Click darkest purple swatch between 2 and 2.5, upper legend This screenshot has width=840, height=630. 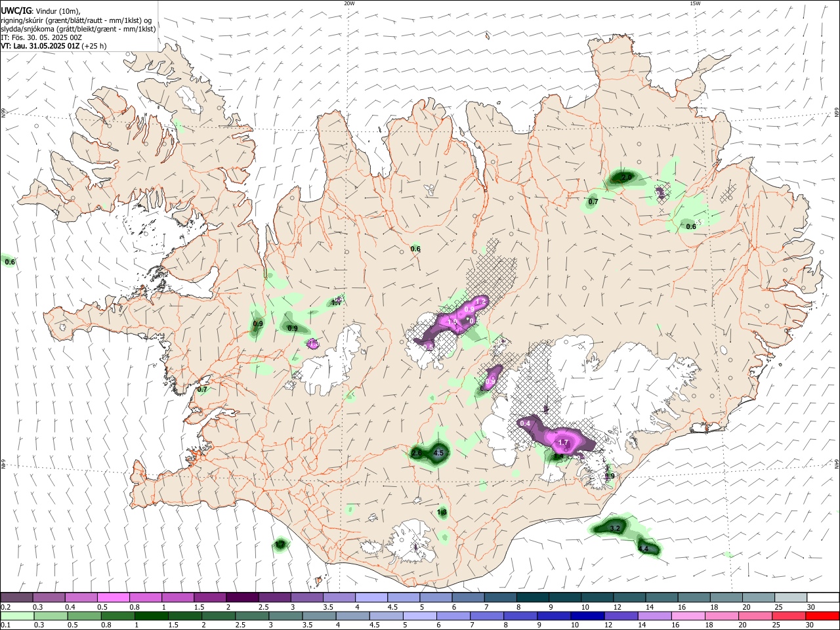pyautogui.click(x=241, y=598)
